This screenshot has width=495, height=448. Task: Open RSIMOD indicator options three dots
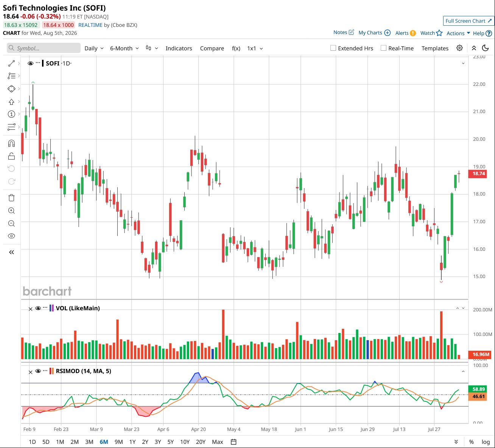pos(45,371)
